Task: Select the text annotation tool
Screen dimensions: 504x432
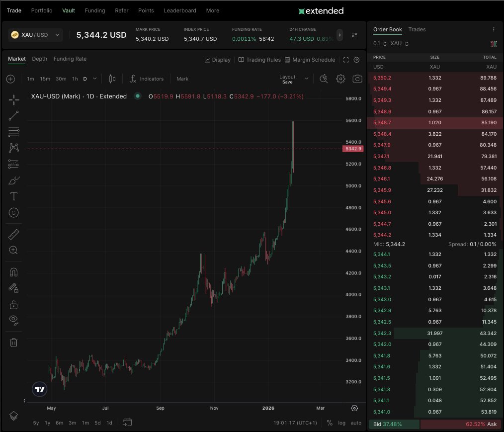Action: pyautogui.click(x=13, y=196)
